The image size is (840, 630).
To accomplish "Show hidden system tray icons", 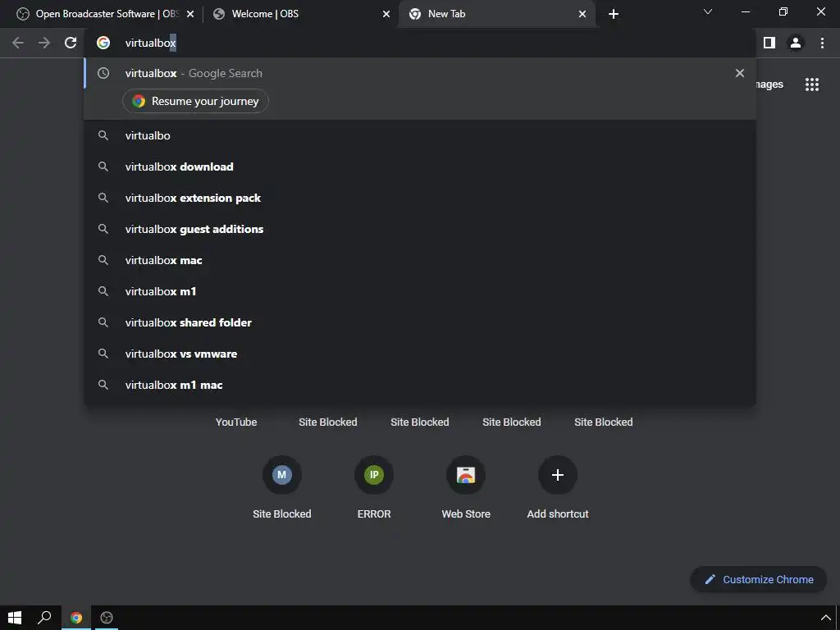I will coord(825,618).
